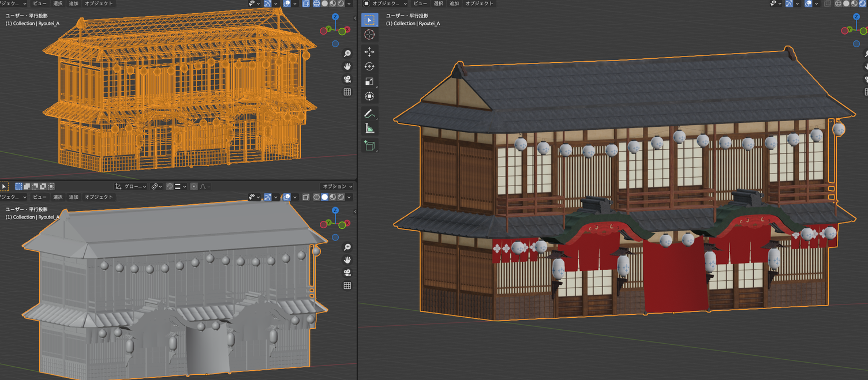Open shading options arrow in top-left viewport

(x=349, y=3)
